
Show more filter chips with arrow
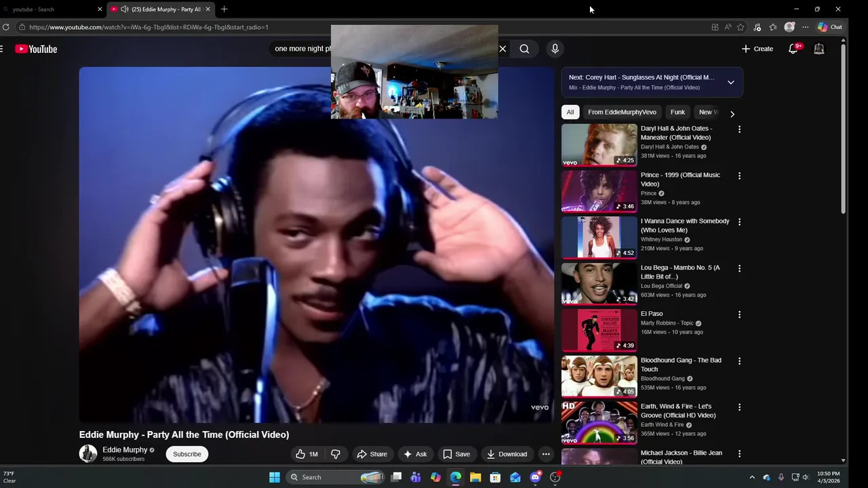point(732,114)
